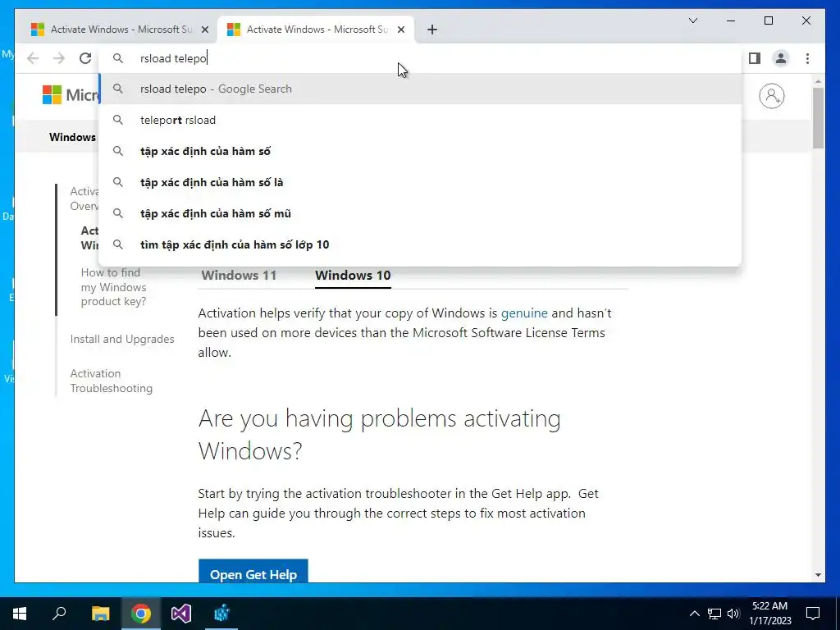Click the scrollbar up arrow
This screenshot has width=840, height=630.
[x=818, y=81]
